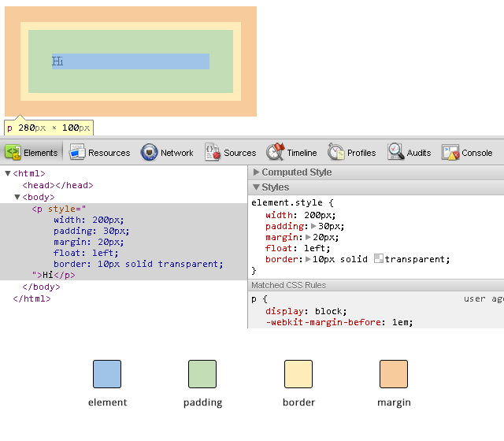Expand the margin shorthand triangle
This screenshot has width=504, height=441.
tap(308, 237)
